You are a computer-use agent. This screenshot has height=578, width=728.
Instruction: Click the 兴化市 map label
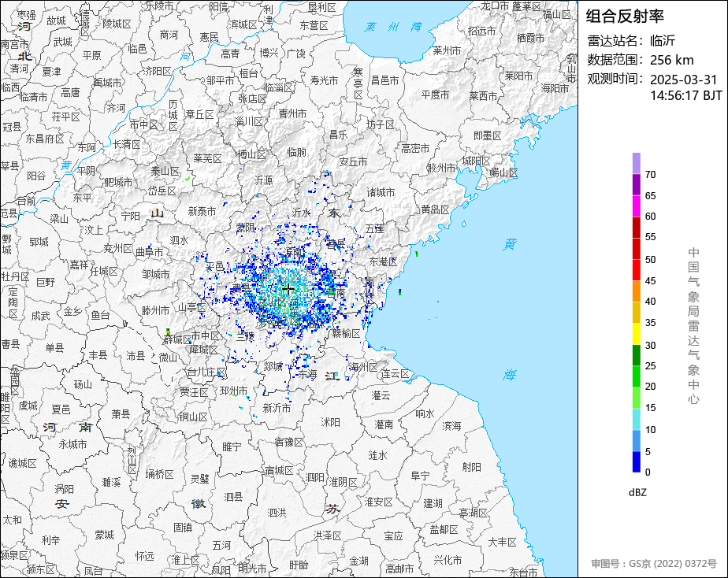tap(448, 559)
